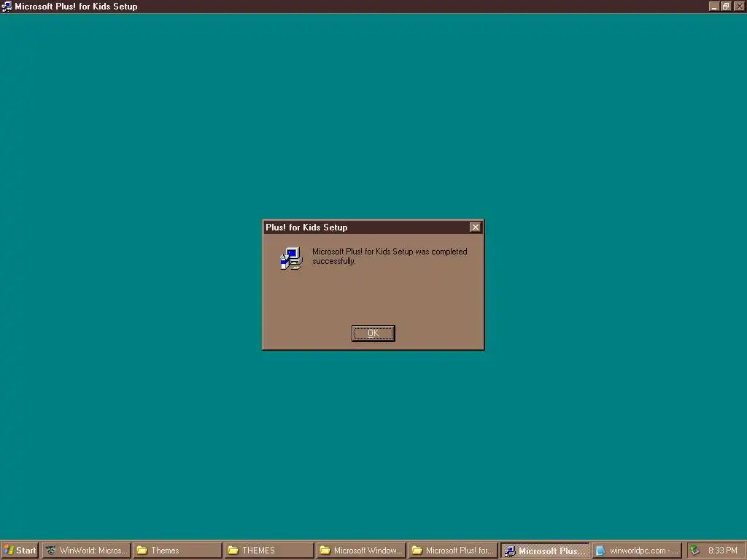This screenshot has width=747, height=560.
Task: Click the setup computer icon in dialog
Action: pos(291,258)
